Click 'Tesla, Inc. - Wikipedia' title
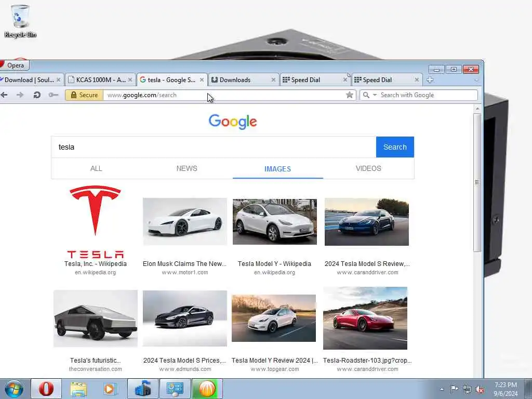Viewport: 532px width, 399px height. pyautogui.click(x=96, y=263)
